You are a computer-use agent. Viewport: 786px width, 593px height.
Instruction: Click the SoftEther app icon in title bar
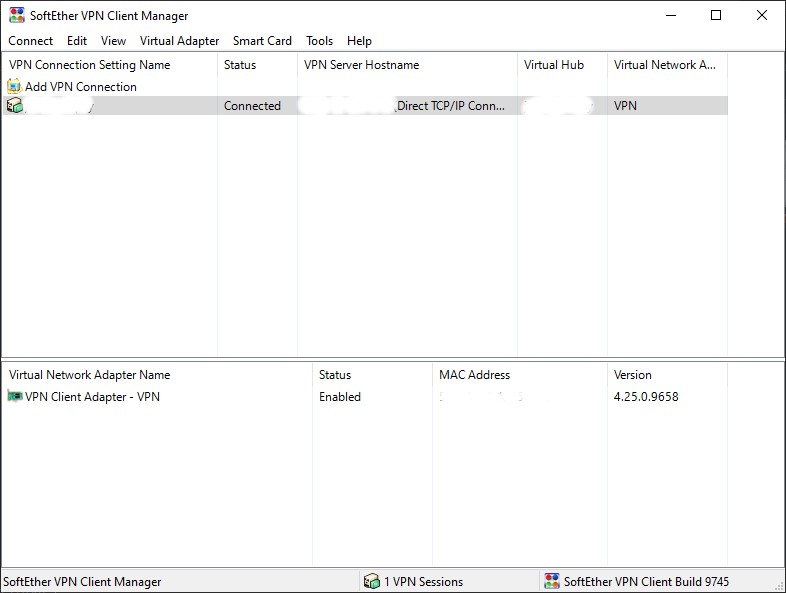pos(17,15)
